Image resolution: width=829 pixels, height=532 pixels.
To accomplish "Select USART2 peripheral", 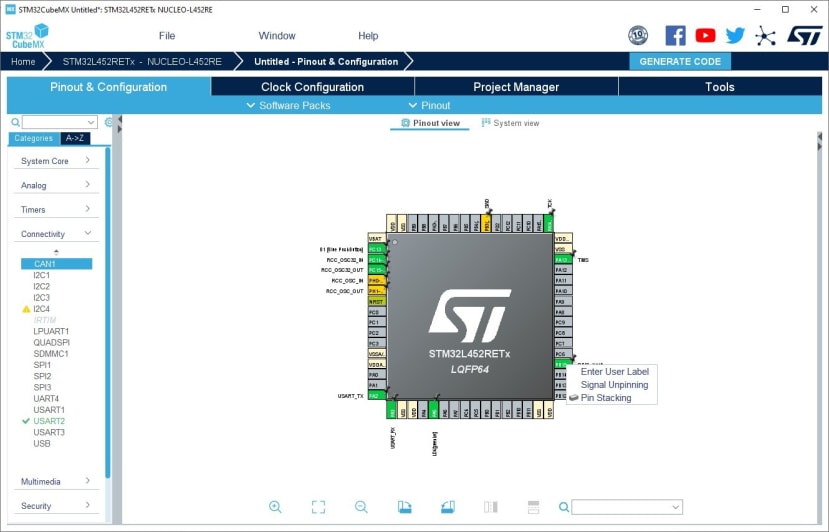I will (49, 421).
